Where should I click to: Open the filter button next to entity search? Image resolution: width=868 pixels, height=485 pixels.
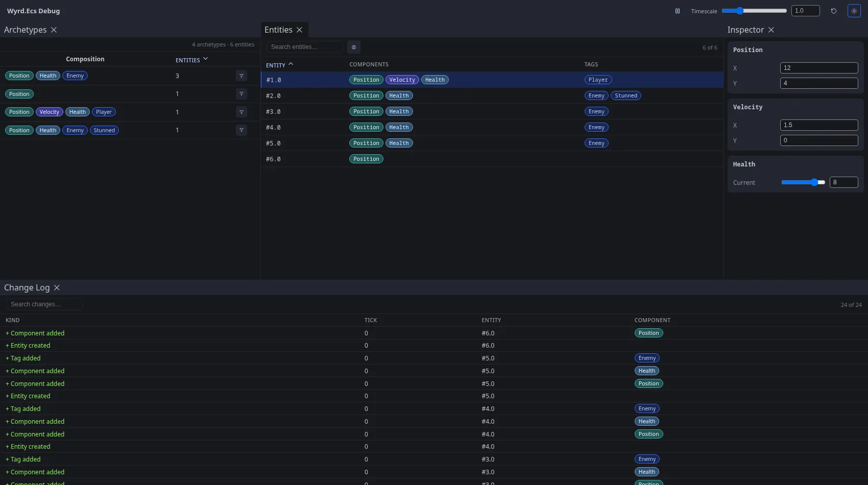pos(354,47)
